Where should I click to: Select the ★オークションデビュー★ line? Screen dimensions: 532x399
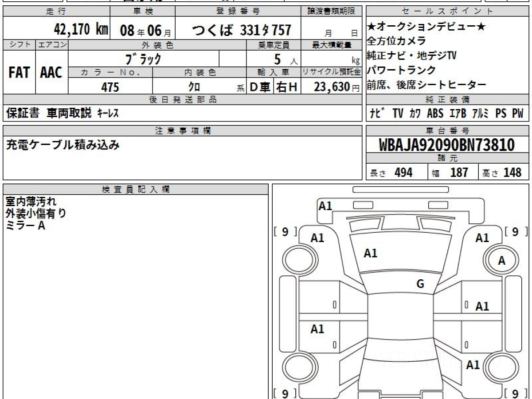click(426, 27)
